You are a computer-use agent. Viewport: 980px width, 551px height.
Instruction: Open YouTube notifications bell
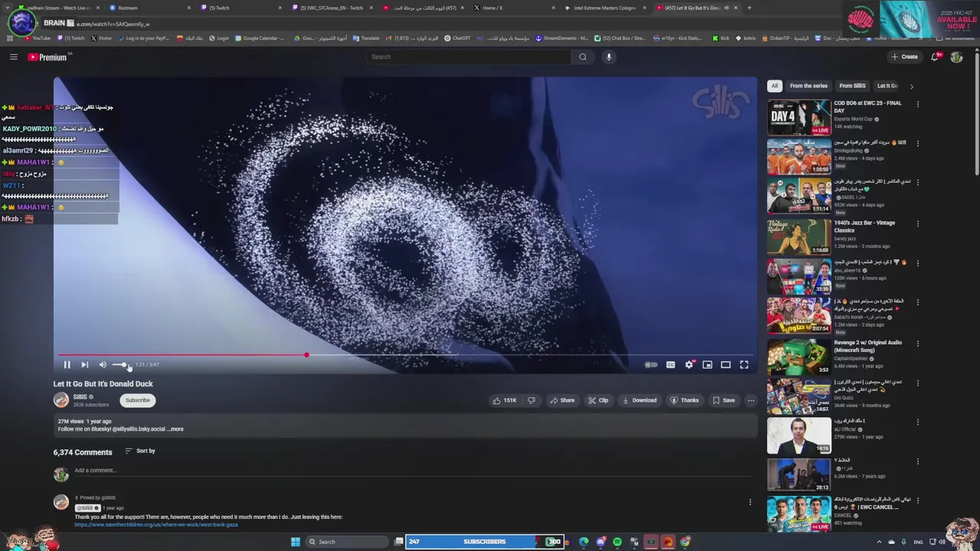click(936, 57)
